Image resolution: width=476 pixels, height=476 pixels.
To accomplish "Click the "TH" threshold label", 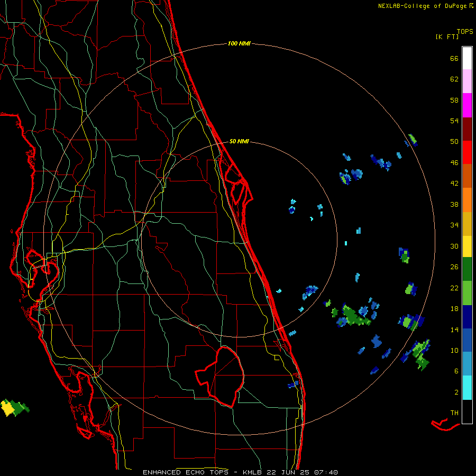I will (454, 413).
